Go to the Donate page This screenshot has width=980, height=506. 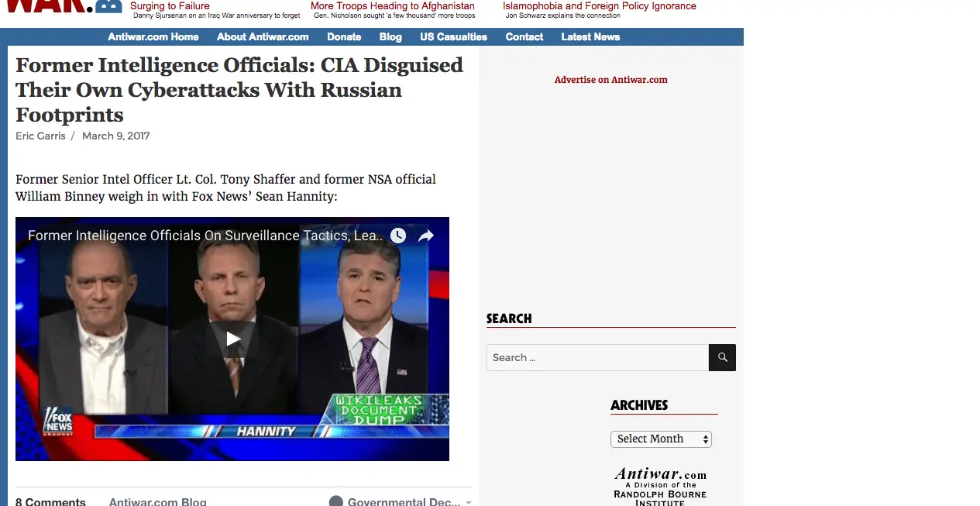pos(344,36)
